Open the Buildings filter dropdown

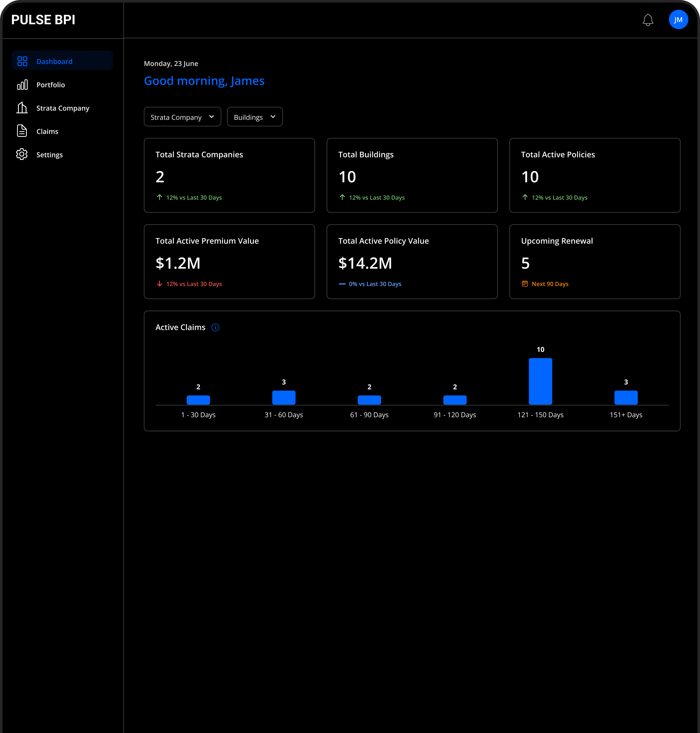click(255, 117)
